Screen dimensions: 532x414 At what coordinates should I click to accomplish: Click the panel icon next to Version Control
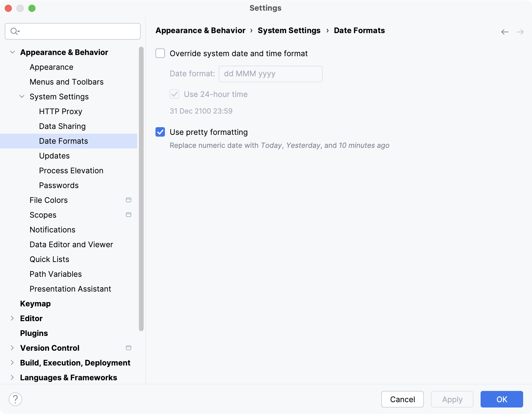(x=129, y=348)
